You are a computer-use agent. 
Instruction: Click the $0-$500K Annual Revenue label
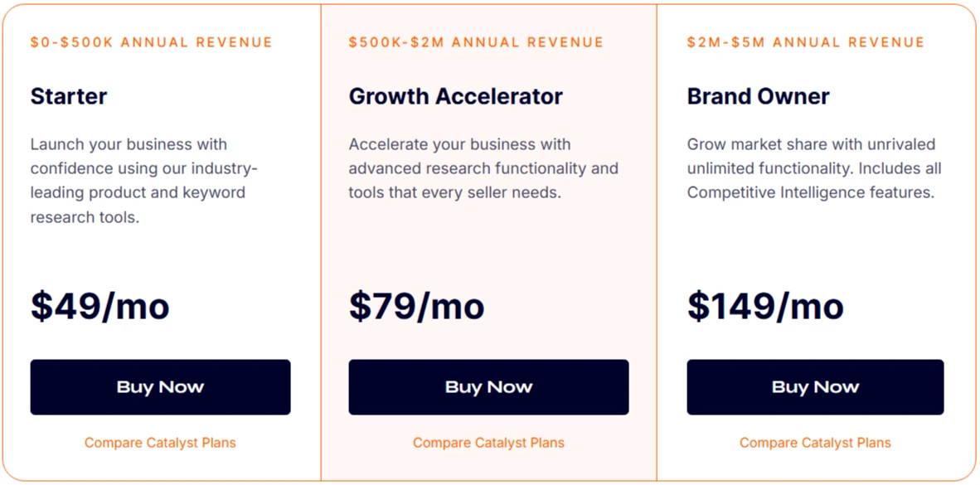click(151, 42)
